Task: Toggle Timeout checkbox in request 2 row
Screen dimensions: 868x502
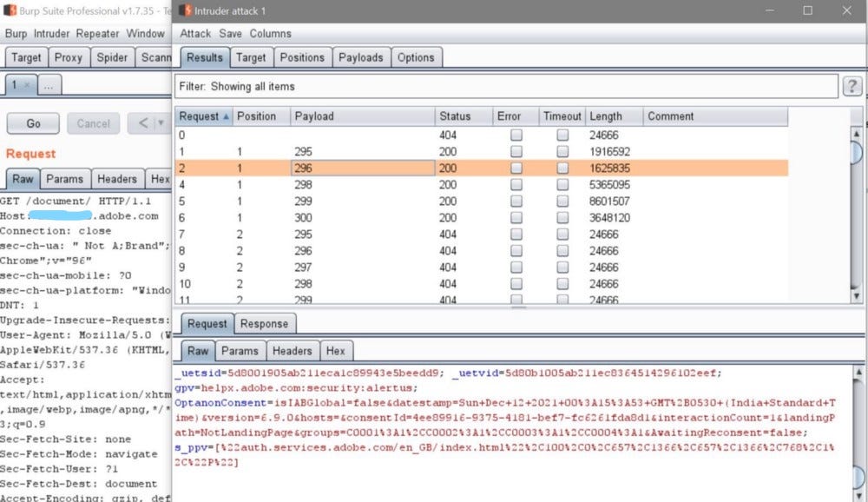Action: tap(562, 168)
